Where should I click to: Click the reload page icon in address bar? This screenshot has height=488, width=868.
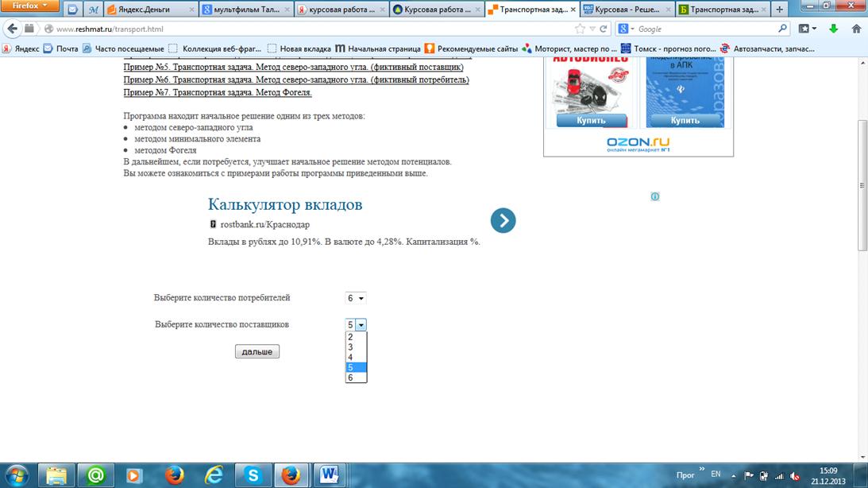click(604, 29)
